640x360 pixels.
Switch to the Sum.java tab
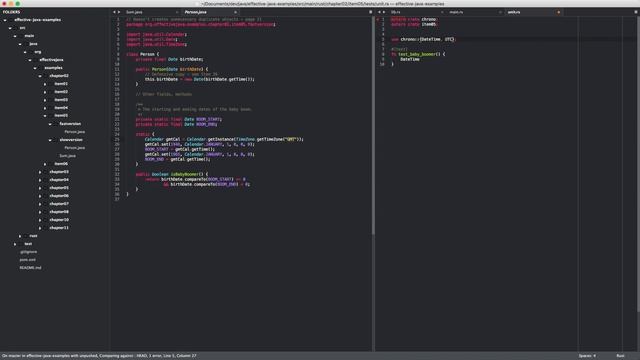coord(151,12)
